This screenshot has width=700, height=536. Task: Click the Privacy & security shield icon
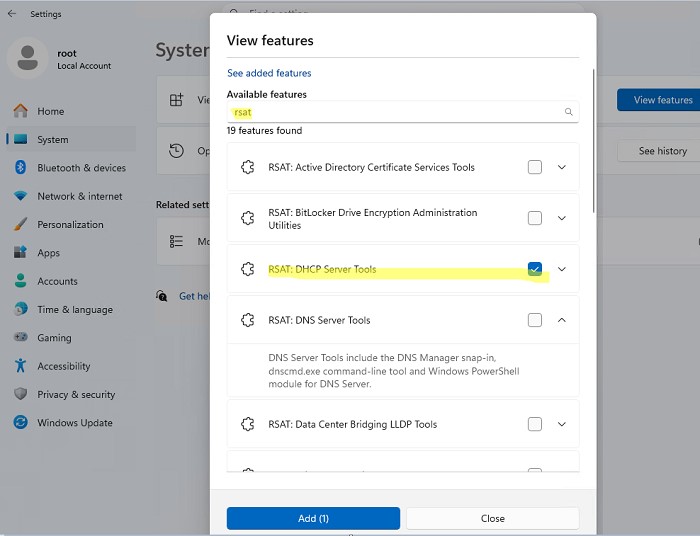[21, 394]
